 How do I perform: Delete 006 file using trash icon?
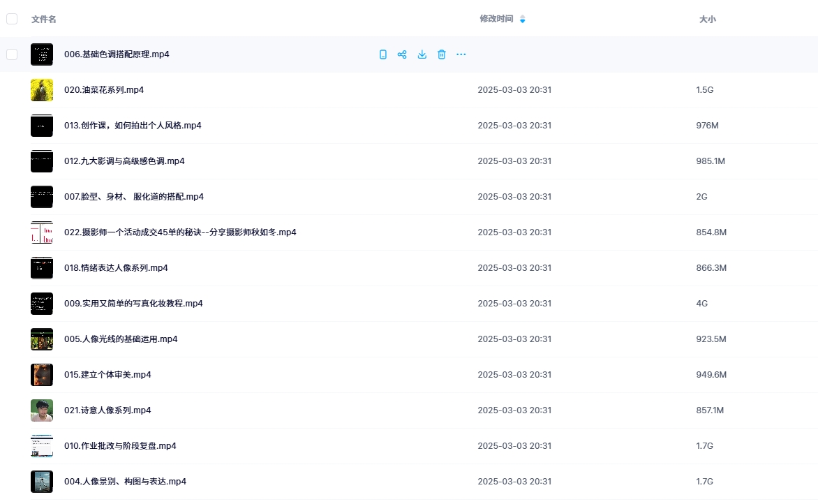pyautogui.click(x=441, y=54)
